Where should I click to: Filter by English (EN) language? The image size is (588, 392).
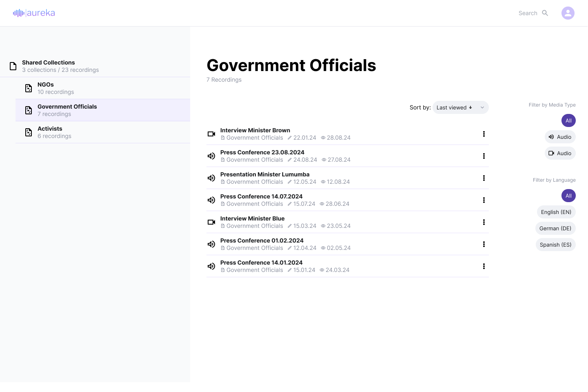coord(556,212)
